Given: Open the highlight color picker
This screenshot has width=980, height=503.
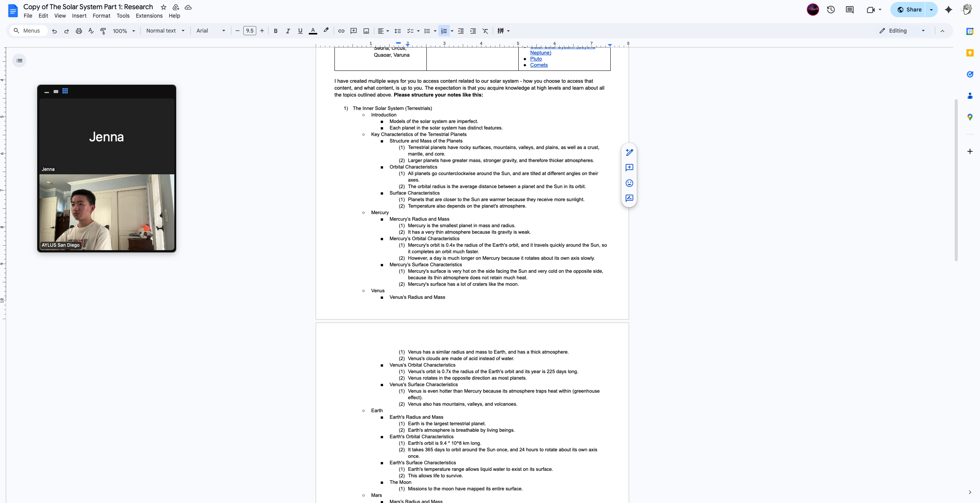Looking at the screenshot, I should pyautogui.click(x=326, y=31).
